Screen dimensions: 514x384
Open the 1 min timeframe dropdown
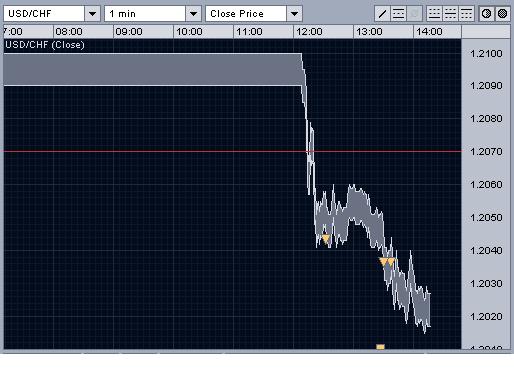153,14
